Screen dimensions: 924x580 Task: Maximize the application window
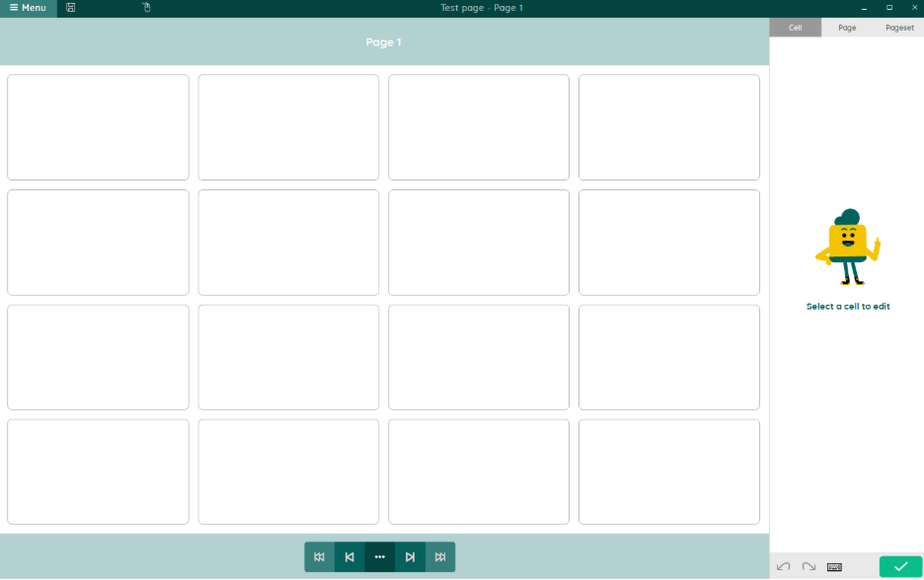coord(889,8)
